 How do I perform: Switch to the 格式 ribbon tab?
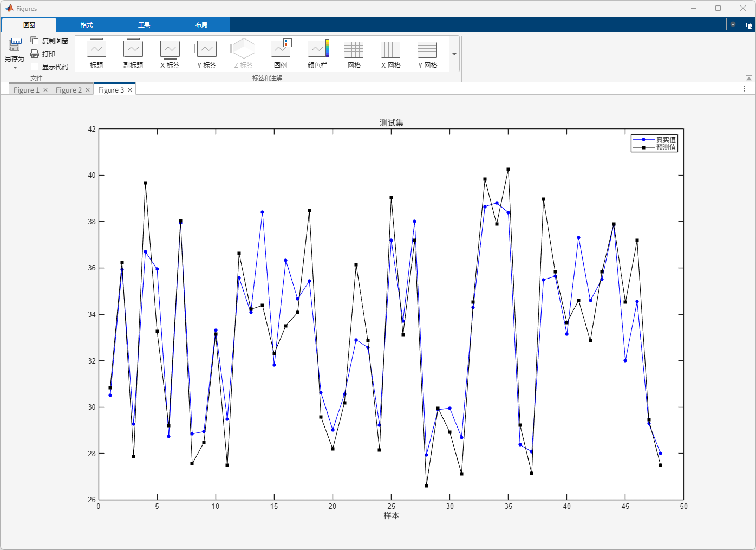click(x=87, y=25)
